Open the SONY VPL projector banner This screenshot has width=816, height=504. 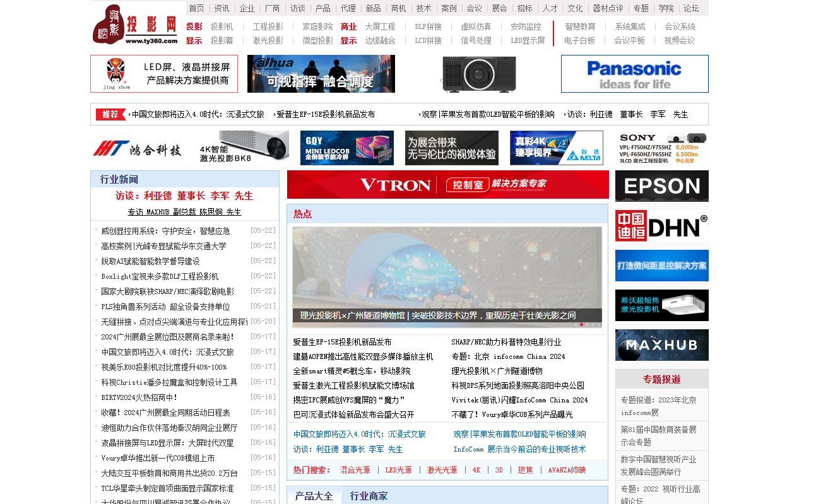(x=662, y=148)
